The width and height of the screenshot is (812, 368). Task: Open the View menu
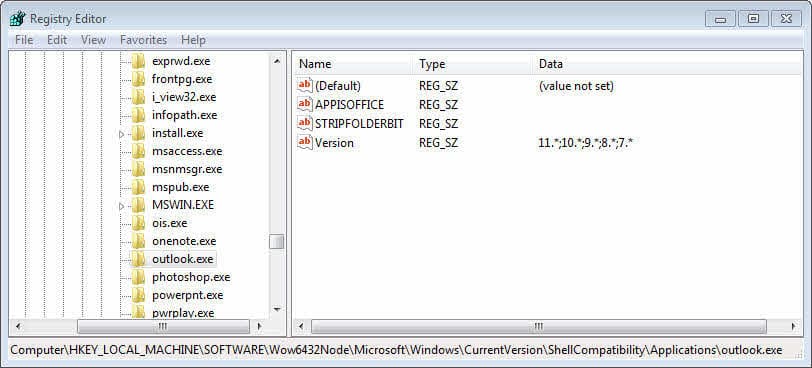point(94,40)
